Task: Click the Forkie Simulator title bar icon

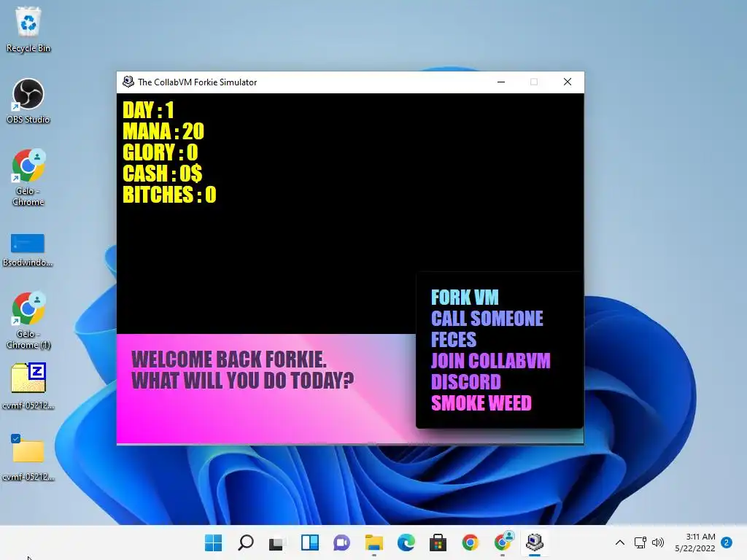Action: (x=128, y=82)
